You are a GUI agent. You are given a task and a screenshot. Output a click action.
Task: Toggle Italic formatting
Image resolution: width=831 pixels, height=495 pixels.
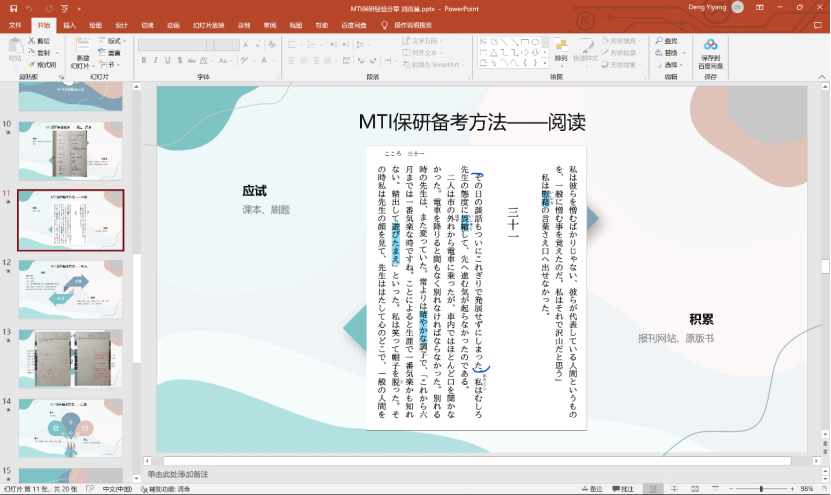click(155, 60)
